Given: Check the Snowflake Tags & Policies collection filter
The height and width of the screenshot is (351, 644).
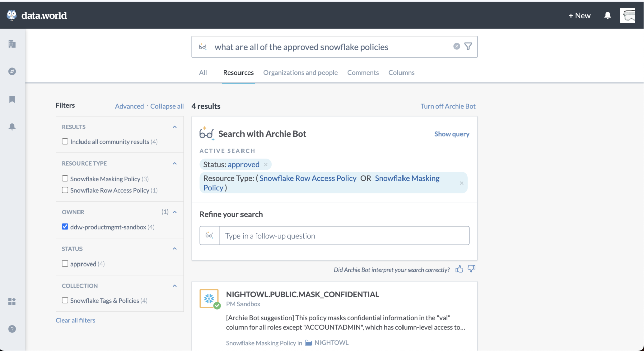Looking at the screenshot, I should tap(65, 300).
